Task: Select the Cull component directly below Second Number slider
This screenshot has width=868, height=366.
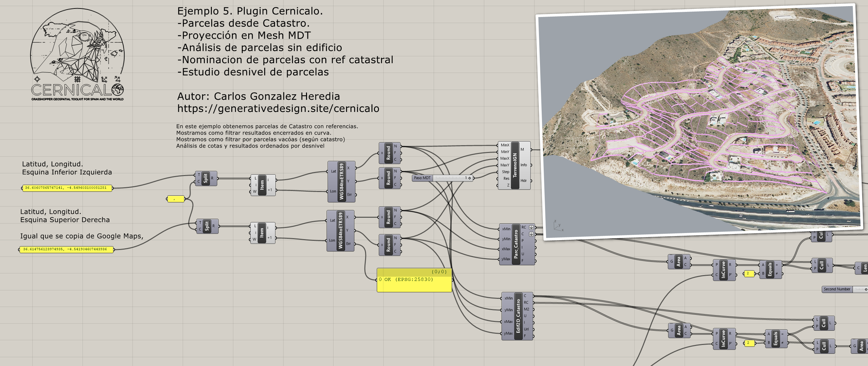Action: (824, 323)
